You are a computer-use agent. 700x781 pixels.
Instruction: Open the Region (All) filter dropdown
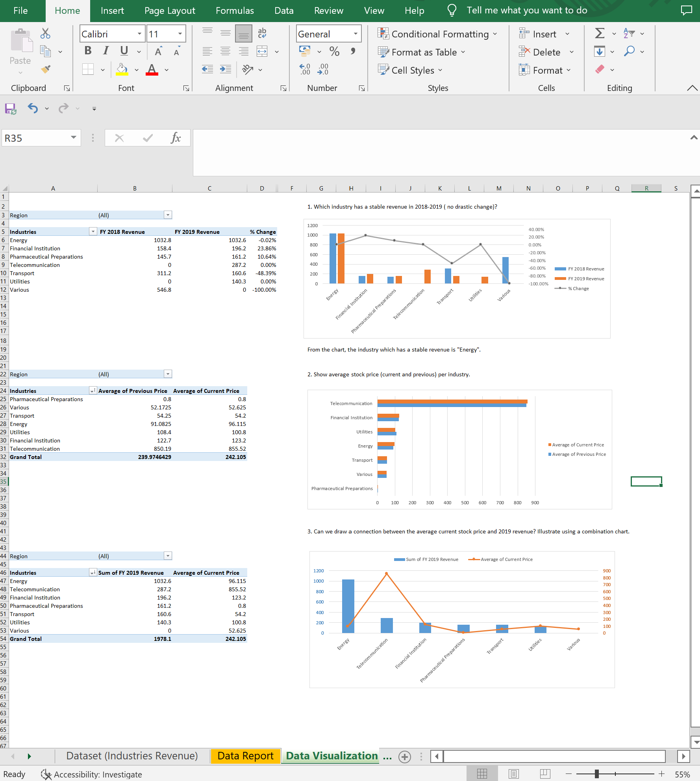click(168, 215)
